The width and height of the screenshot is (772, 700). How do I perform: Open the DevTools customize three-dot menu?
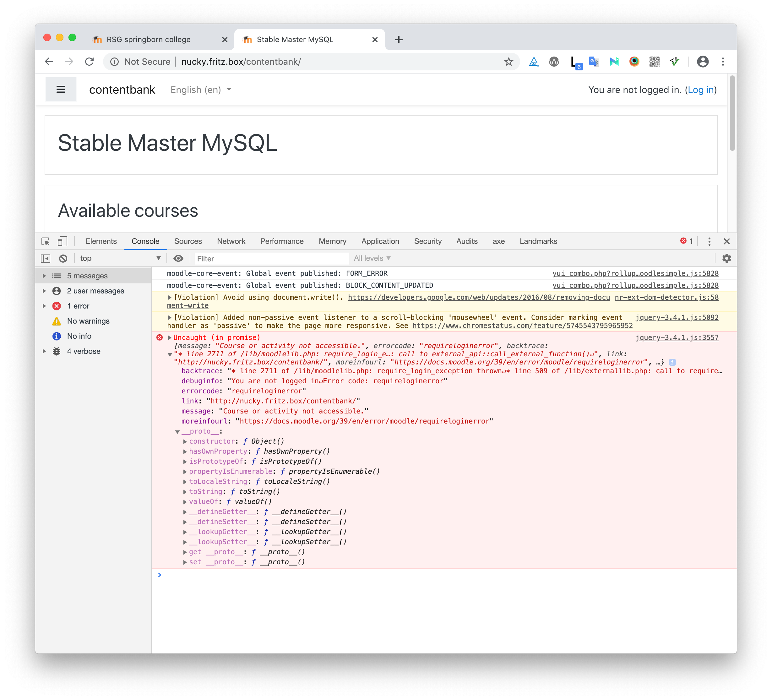[x=709, y=241]
